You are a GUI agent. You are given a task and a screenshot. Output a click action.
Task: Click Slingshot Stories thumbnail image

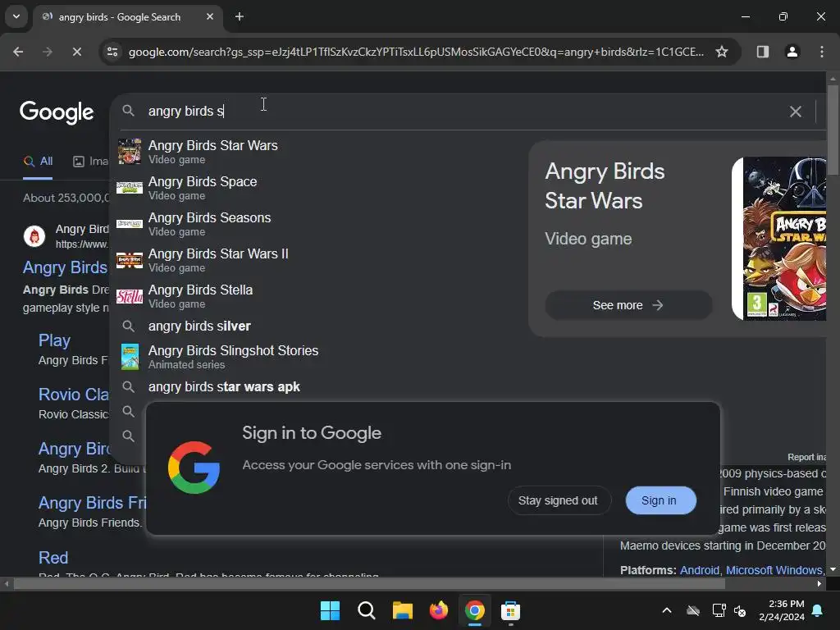tap(130, 357)
